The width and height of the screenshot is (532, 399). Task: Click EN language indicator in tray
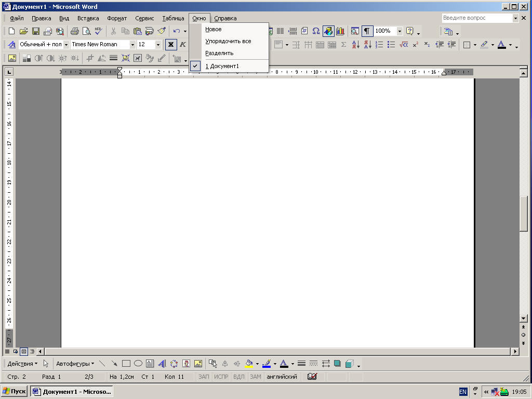coord(463,392)
